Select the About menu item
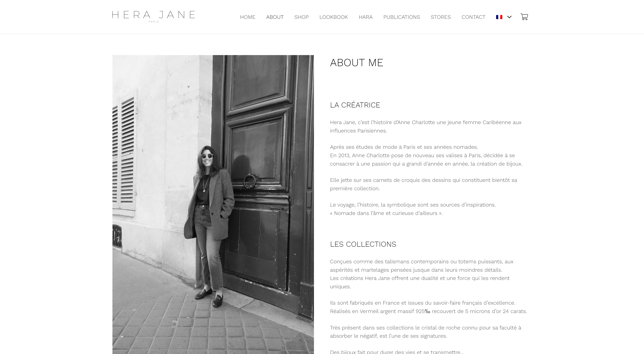 (275, 17)
